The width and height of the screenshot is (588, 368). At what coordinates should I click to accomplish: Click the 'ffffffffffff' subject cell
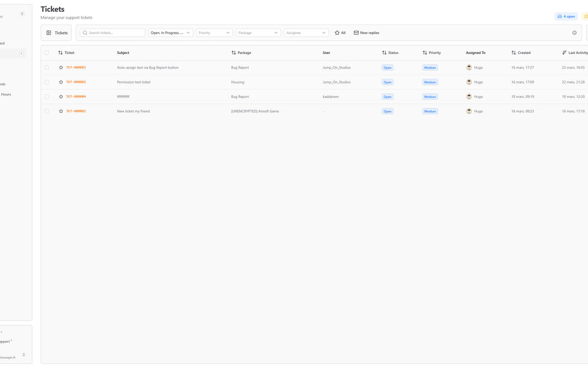(123, 97)
